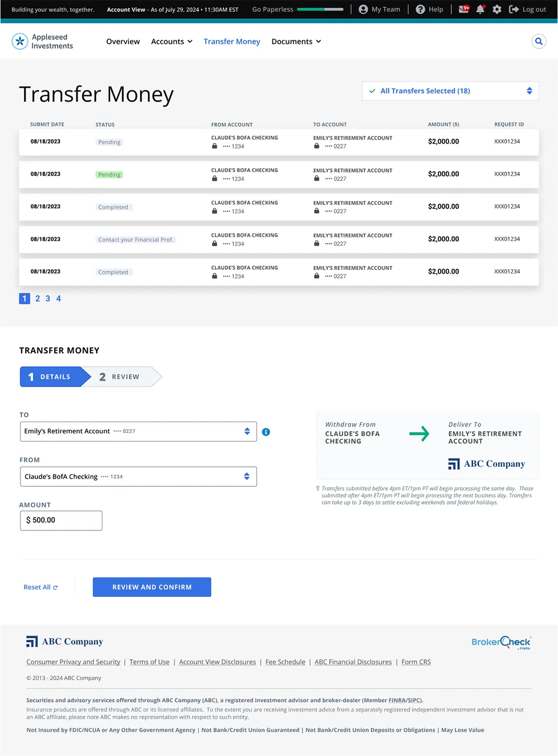Click the Log out icon
Screen dimensions: 558x756
(x=514, y=9)
